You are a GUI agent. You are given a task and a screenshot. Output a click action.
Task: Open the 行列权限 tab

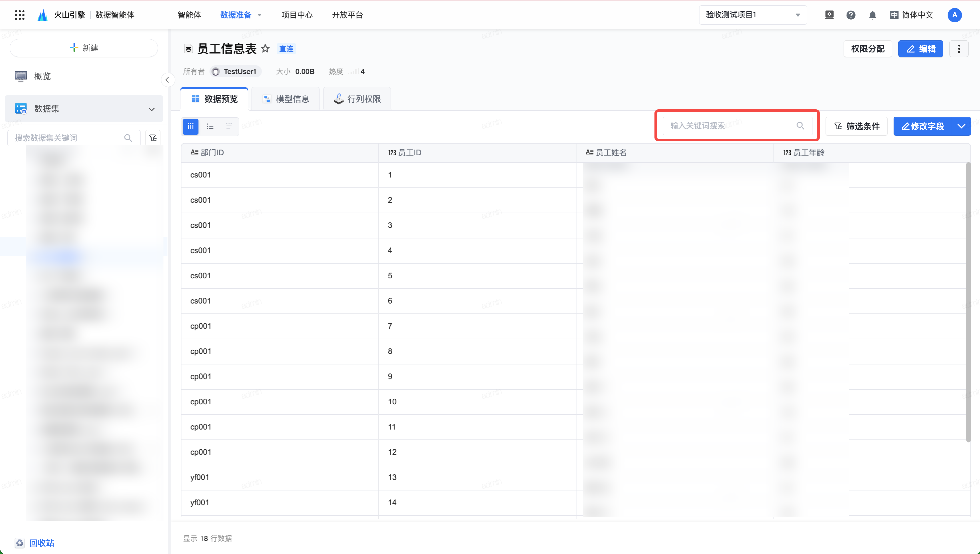[357, 99]
